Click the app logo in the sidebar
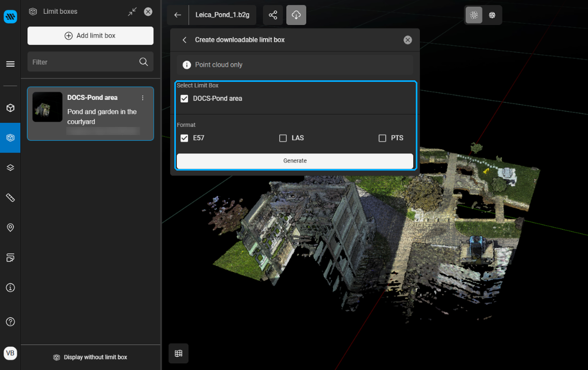 pos(10,16)
